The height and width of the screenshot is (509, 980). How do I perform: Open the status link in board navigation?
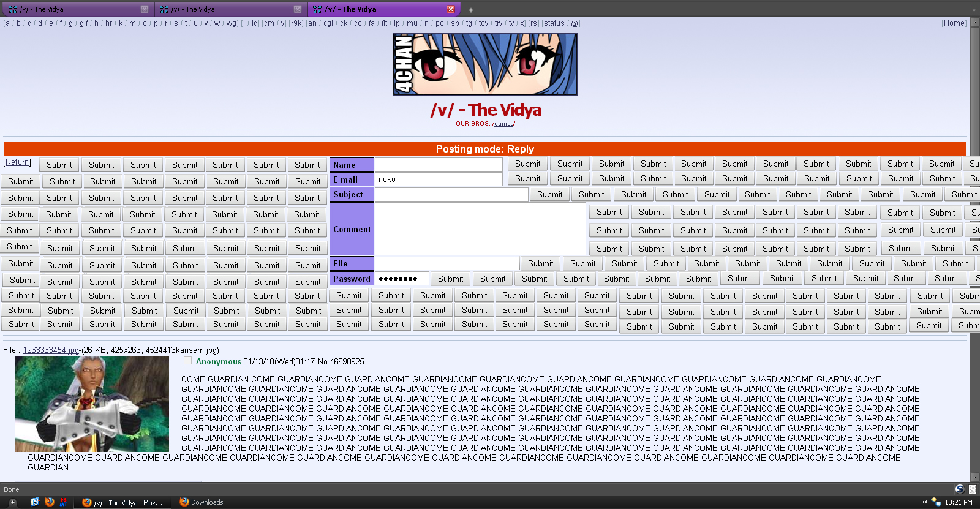tap(554, 23)
